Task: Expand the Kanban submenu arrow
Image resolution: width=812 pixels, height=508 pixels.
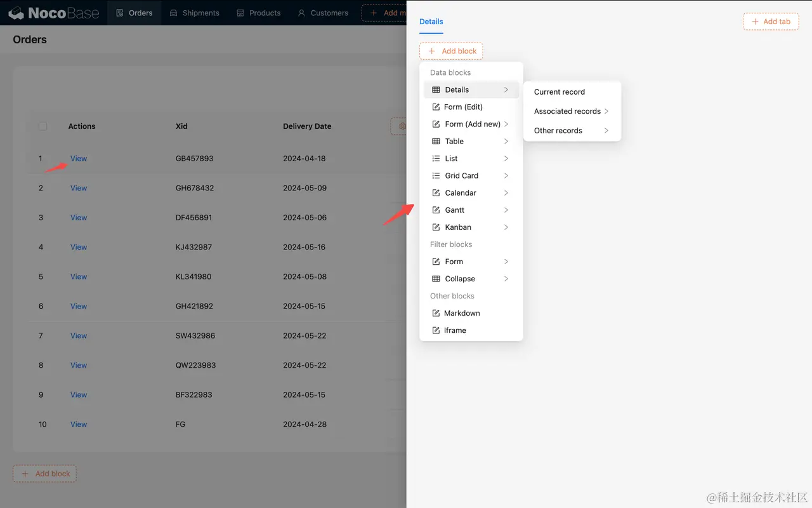Action: [506, 227]
